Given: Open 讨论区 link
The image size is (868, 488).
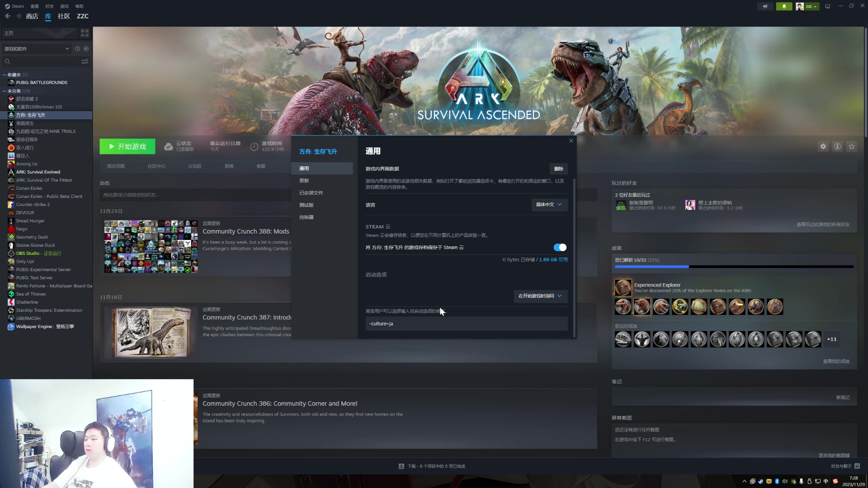Looking at the screenshot, I should [195, 166].
